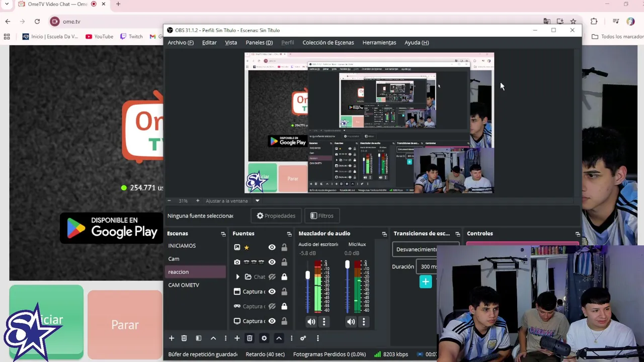
Task: Open Herramientas menu in OBS
Action: tap(379, 43)
